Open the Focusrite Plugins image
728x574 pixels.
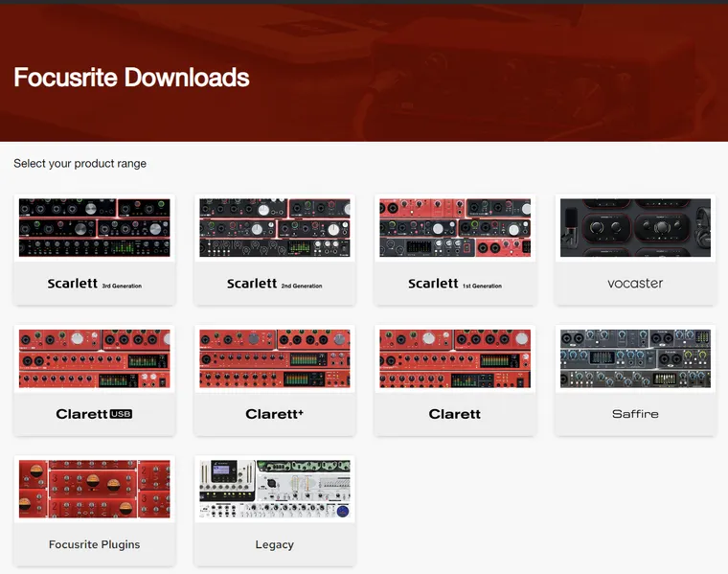[94, 489]
